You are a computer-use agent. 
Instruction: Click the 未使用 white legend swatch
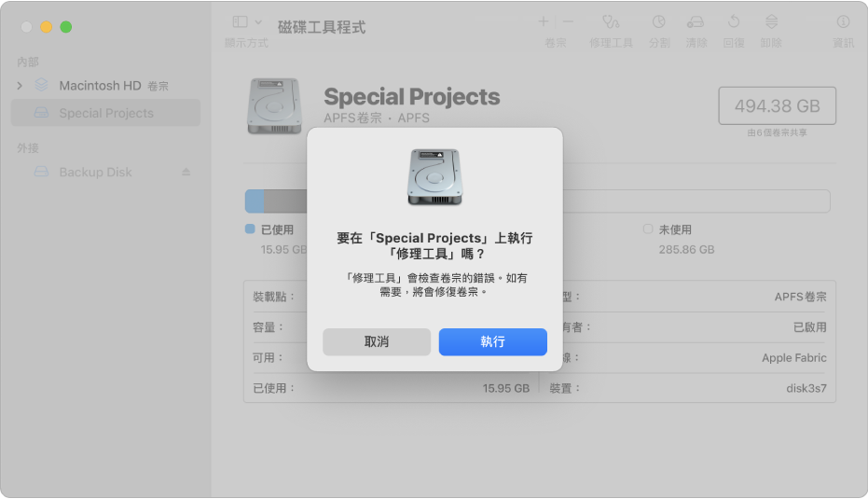click(x=648, y=229)
